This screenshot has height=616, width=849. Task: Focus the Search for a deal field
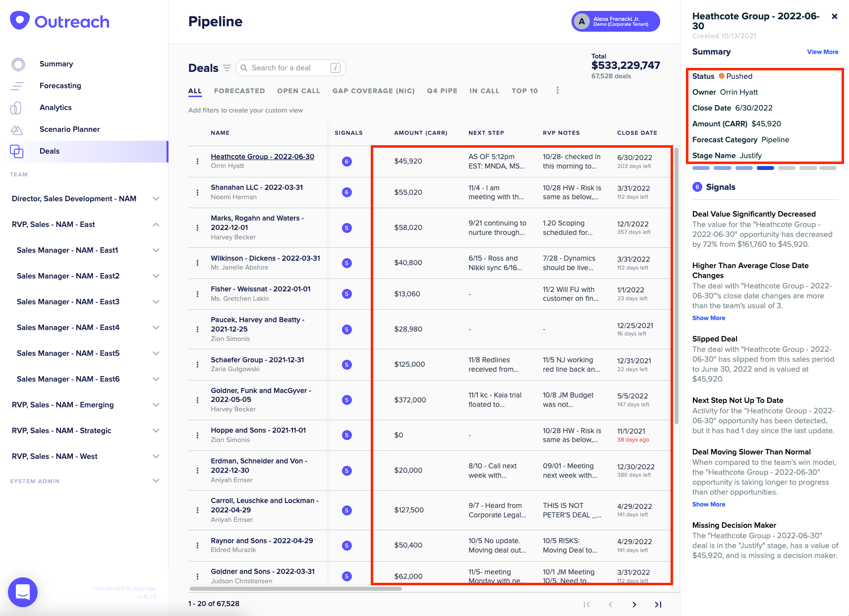290,68
